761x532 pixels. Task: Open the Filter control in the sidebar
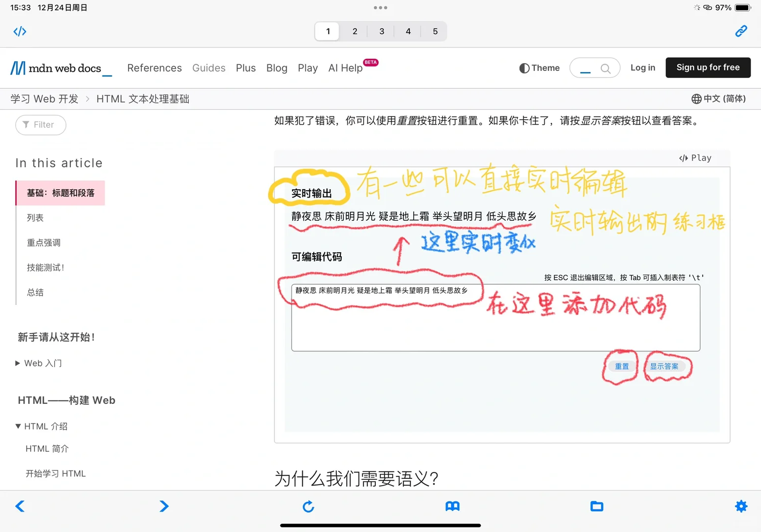click(40, 125)
